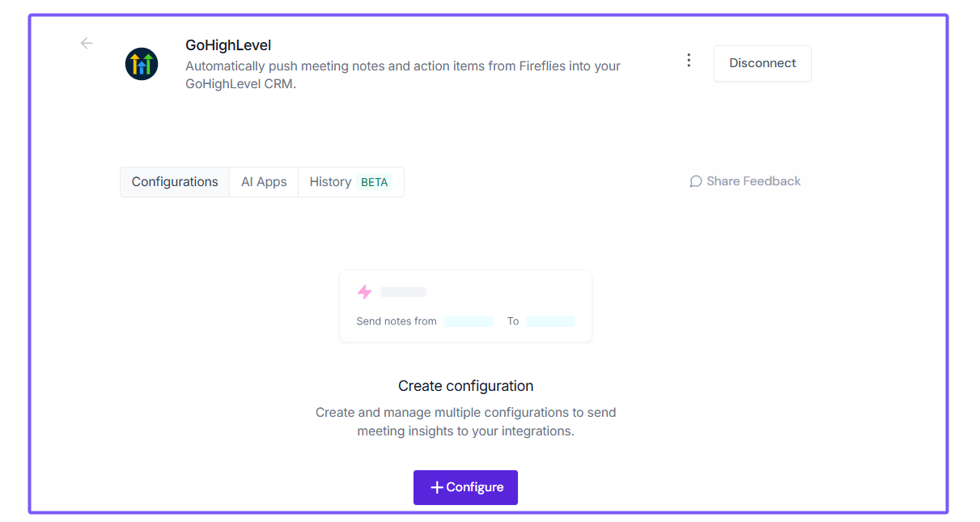
Task: Click the green BETA badge
Action: (374, 182)
